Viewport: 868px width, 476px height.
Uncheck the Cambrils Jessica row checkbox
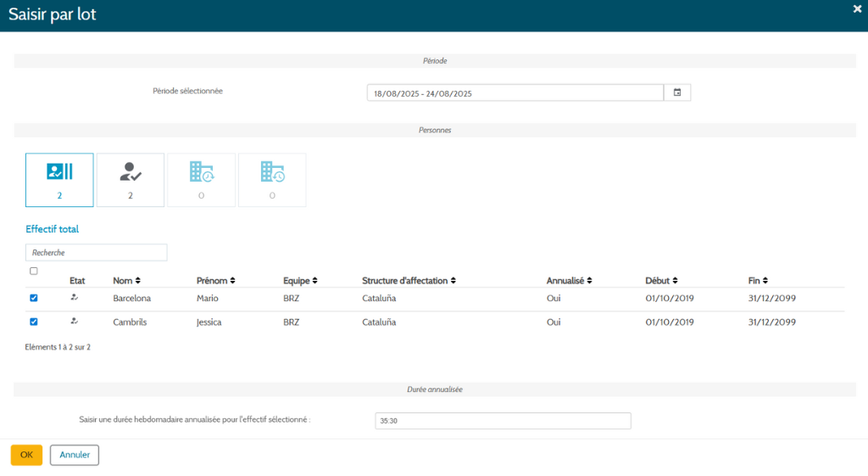tap(34, 322)
